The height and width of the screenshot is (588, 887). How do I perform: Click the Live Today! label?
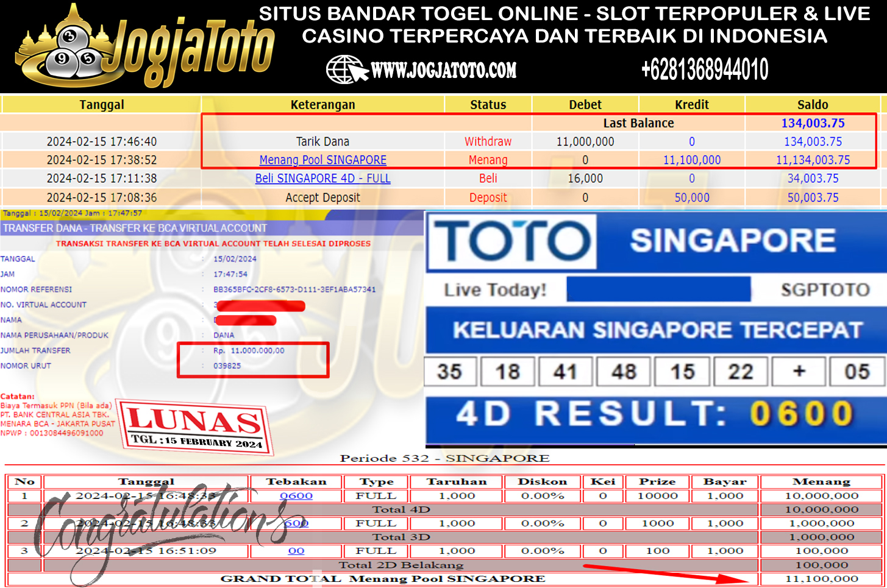[x=495, y=289]
